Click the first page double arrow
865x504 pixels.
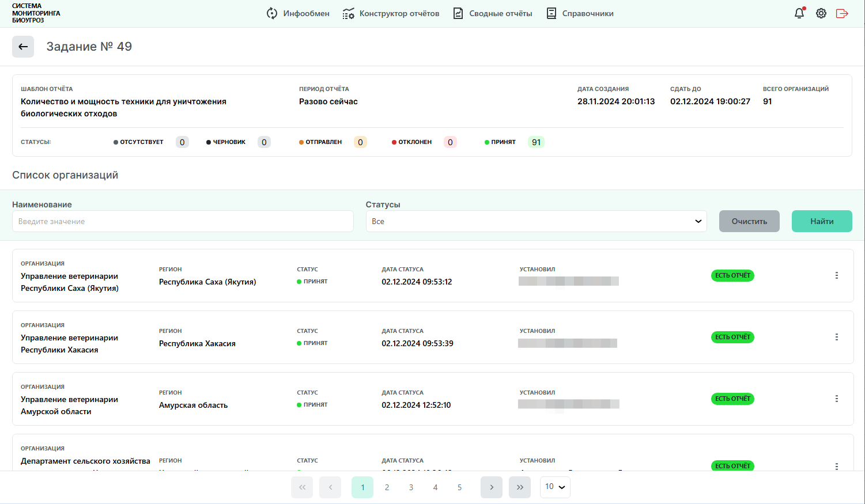302,487
